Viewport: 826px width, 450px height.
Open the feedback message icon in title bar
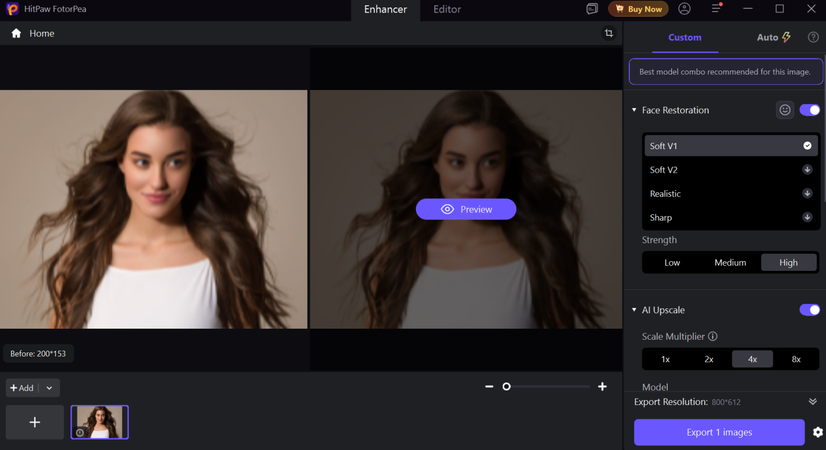pyautogui.click(x=592, y=9)
